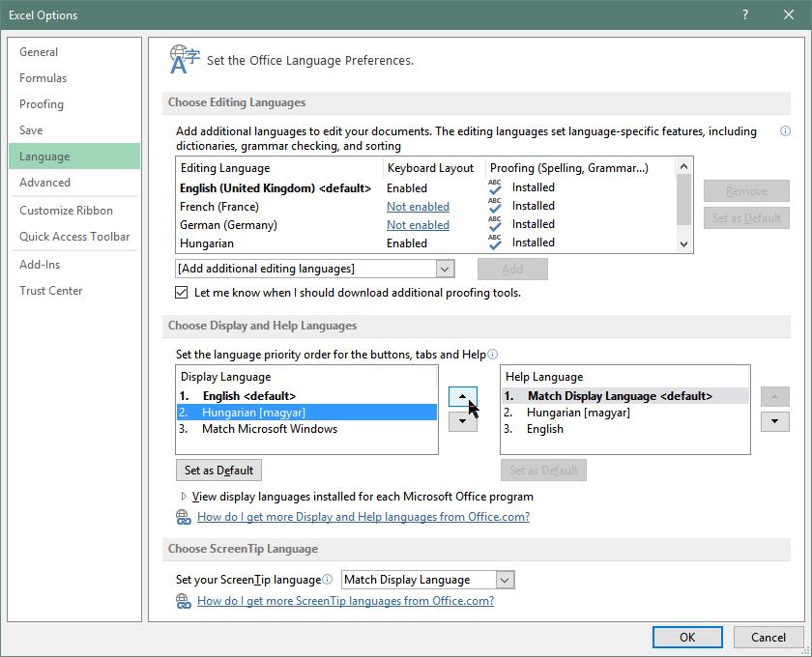The height and width of the screenshot is (657, 812).
Task: Click 'Not enabled' keyboard link for German (Germany)
Action: click(418, 225)
